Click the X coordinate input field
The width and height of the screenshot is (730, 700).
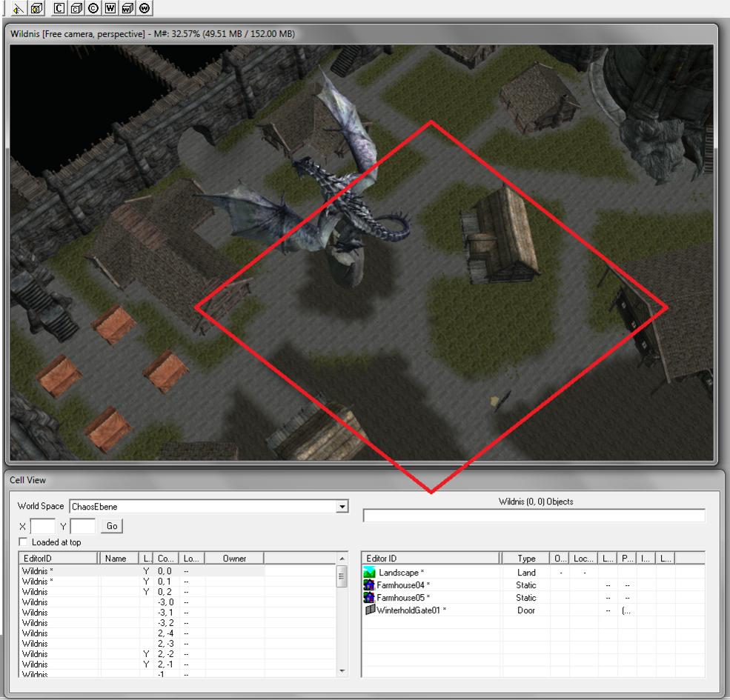coord(42,526)
